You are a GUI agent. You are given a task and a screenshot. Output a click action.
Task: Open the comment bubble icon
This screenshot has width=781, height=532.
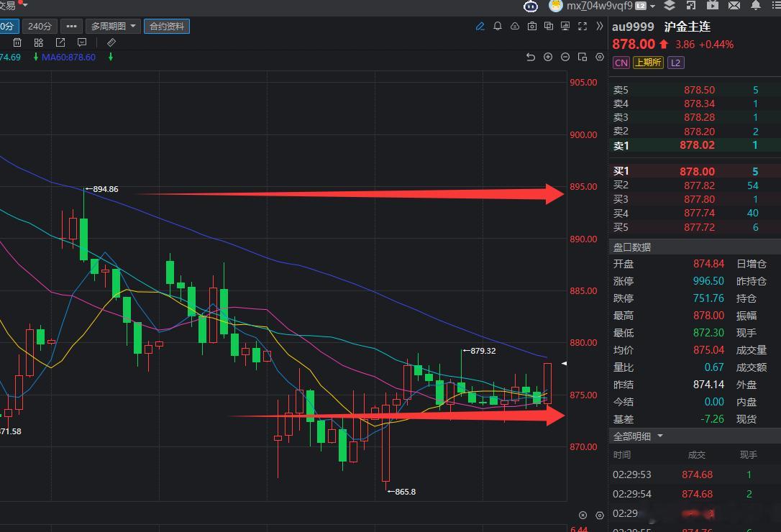click(82, 42)
